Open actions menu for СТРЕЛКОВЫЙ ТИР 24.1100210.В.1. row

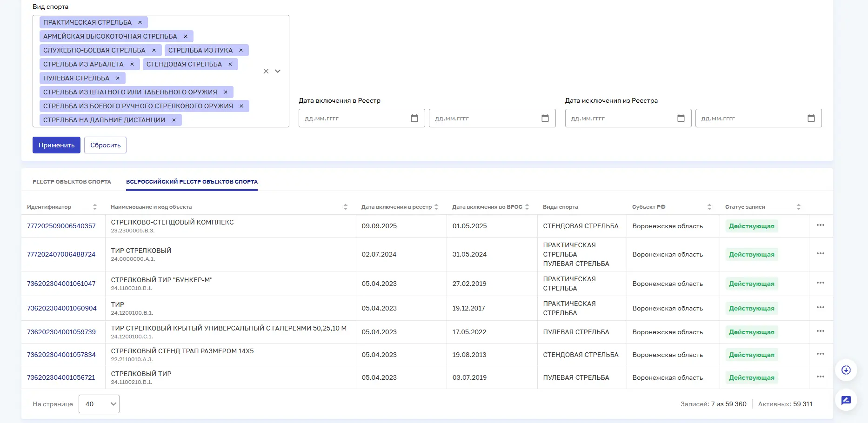pyautogui.click(x=821, y=377)
